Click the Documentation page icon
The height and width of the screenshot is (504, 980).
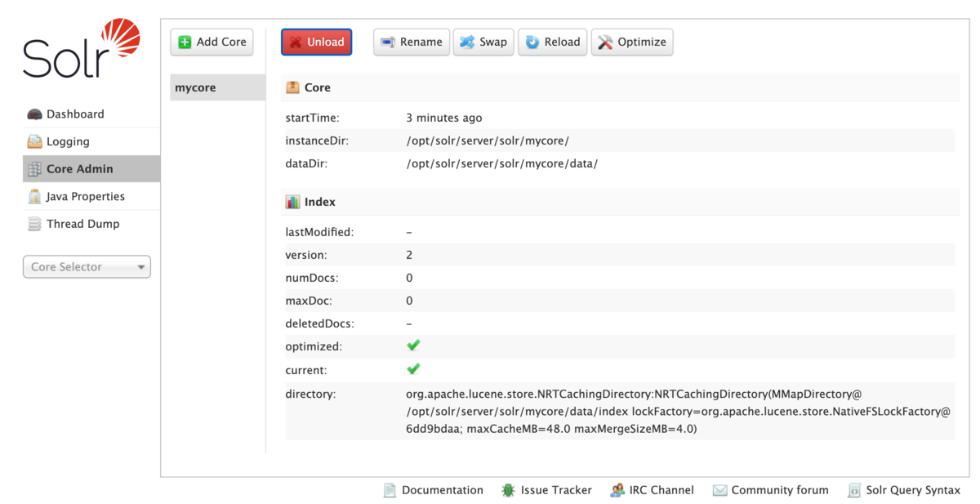pyautogui.click(x=390, y=490)
